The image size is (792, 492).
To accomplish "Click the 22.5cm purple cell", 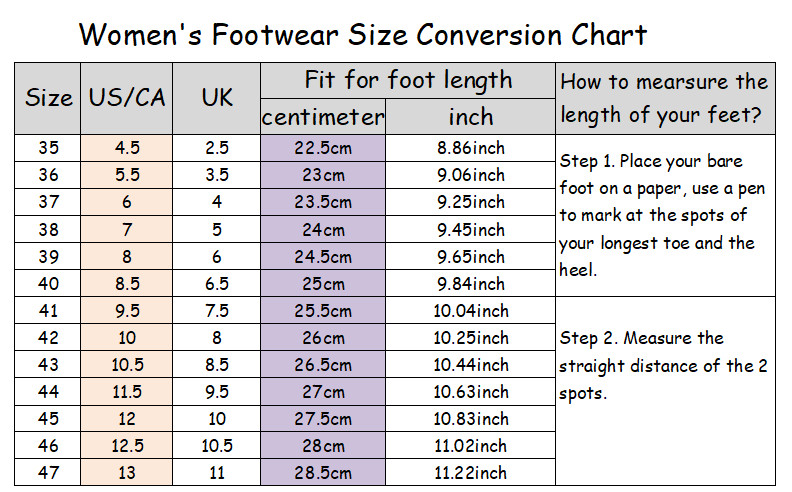I will click(x=323, y=148).
